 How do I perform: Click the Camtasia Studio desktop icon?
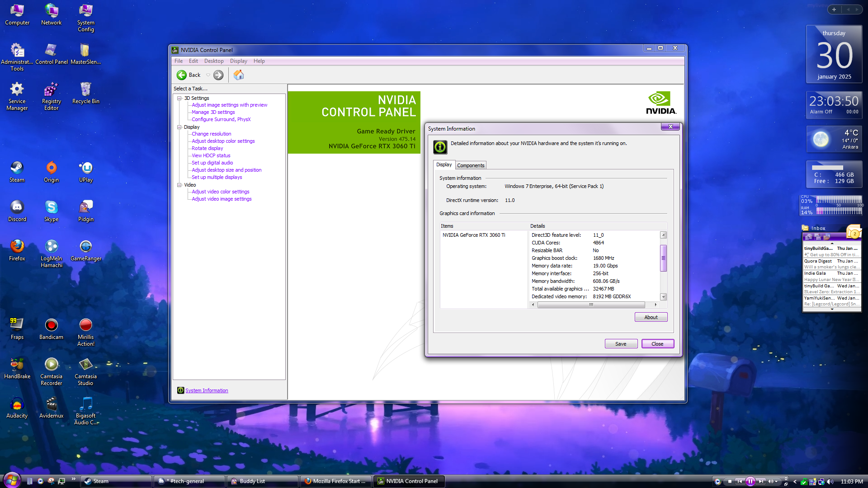85,372
